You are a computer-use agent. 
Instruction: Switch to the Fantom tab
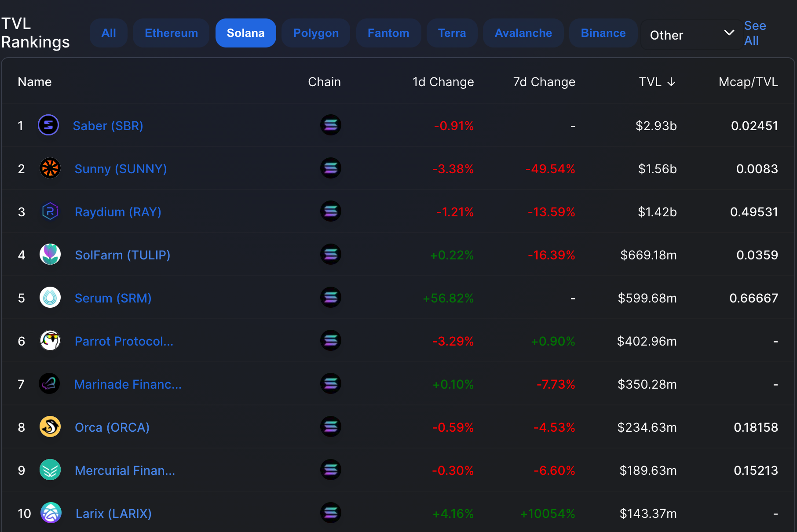(x=388, y=33)
